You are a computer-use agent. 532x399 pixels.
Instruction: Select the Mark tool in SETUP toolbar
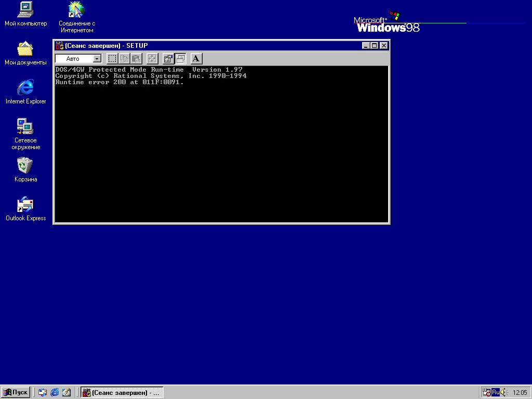112,59
